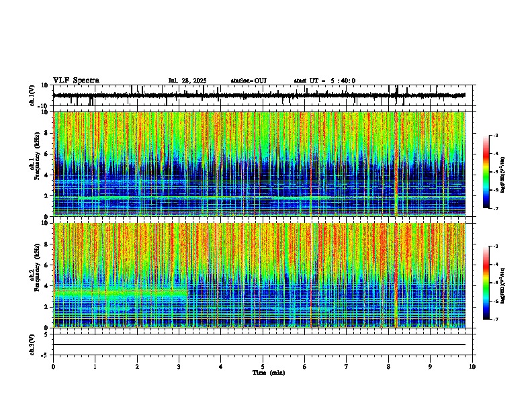Click the green 3.3 kHz band in ch.2 spectrogram
Viewport: 532px width, 411px height.
tap(120, 293)
